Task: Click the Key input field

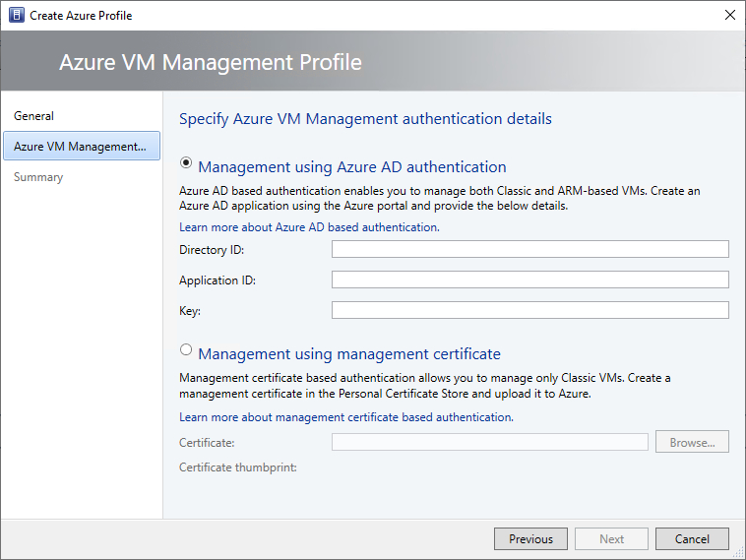Action: [x=530, y=310]
